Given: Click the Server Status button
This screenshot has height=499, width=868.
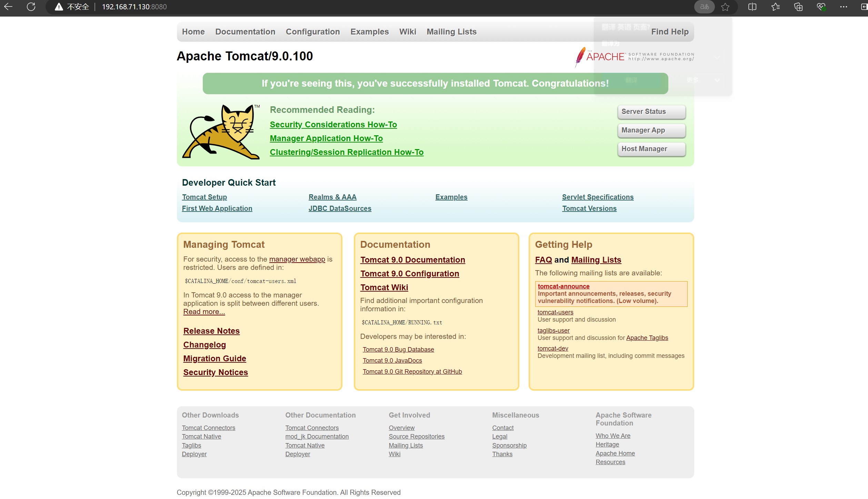Looking at the screenshot, I should (651, 112).
